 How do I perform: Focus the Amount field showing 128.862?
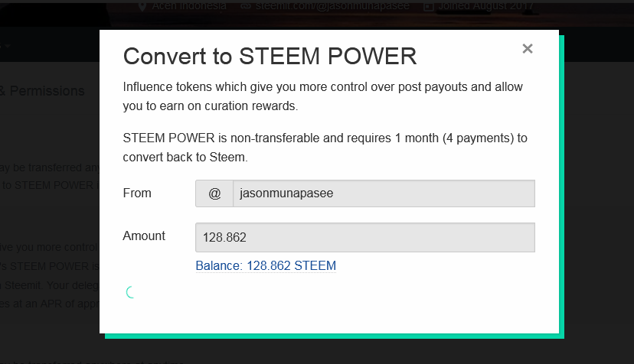point(365,238)
